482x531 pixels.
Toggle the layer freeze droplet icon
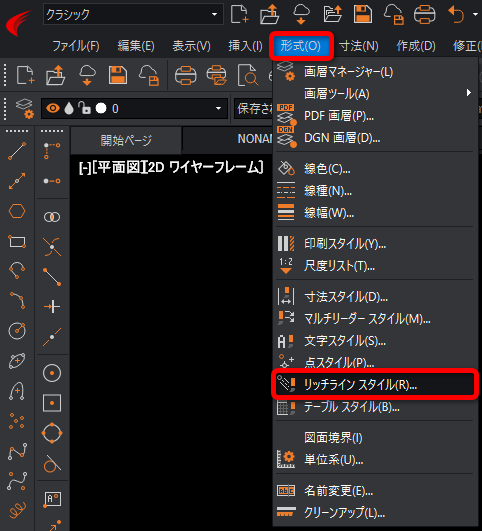tap(69, 108)
